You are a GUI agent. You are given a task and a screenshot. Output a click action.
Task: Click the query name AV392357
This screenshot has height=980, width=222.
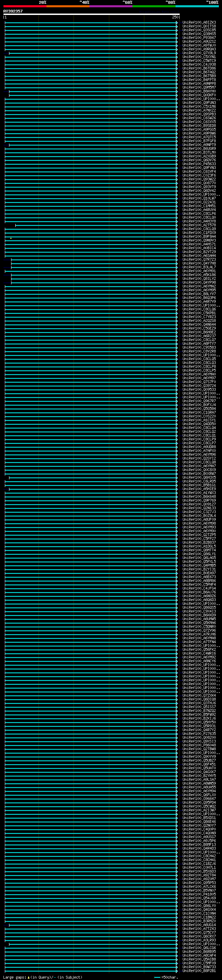(x=13, y=11)
